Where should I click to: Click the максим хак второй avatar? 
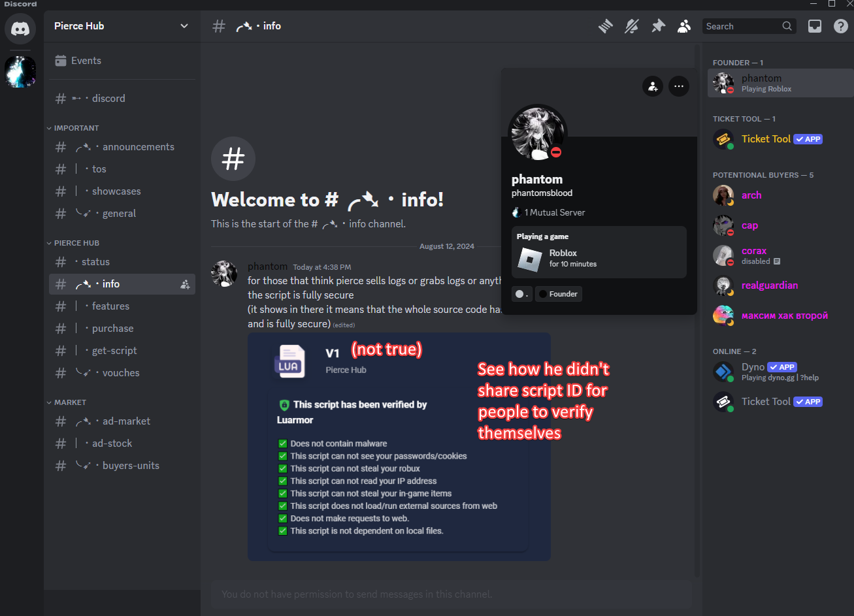tap(723, 316)
